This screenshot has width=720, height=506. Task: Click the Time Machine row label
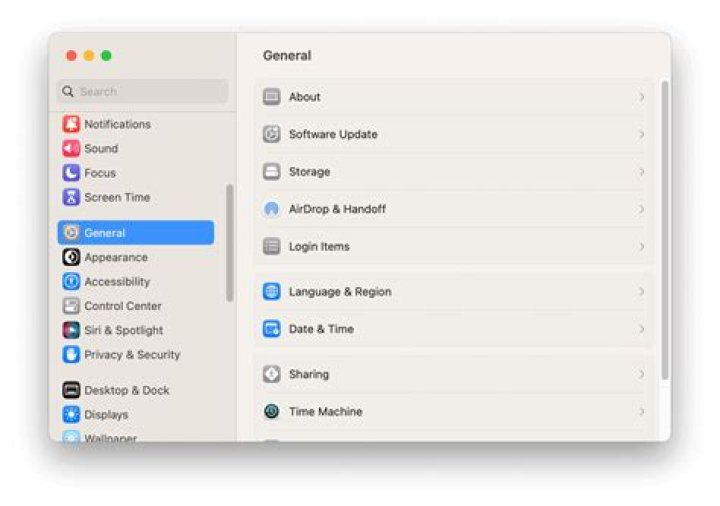point(326,411)
